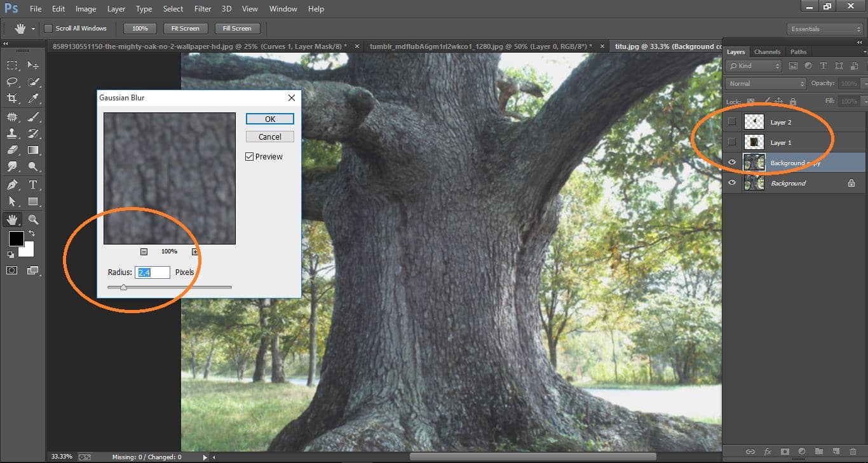The image size is (868, 463).
Task: Show Layer 2 visibility
Action: coord(732,121)
